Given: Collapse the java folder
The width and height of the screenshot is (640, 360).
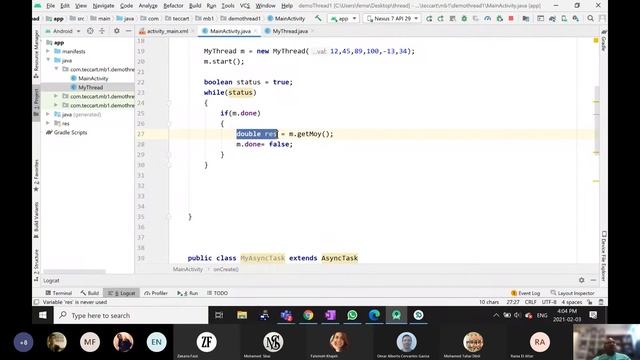Looking at the screenshot, I should coord(48,60).
